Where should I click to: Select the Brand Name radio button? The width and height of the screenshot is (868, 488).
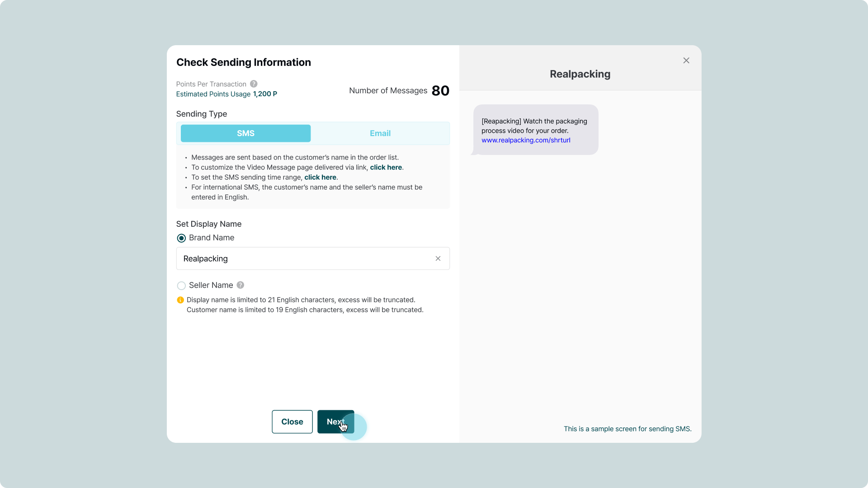click(181, 238)
